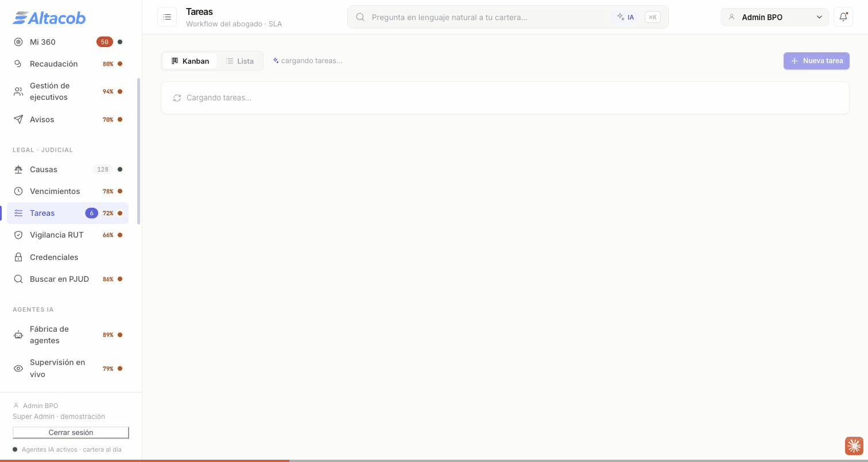Click the Vencimientos clock icon
This screenshot has width=868, height=462.
(x=18, y=191)
